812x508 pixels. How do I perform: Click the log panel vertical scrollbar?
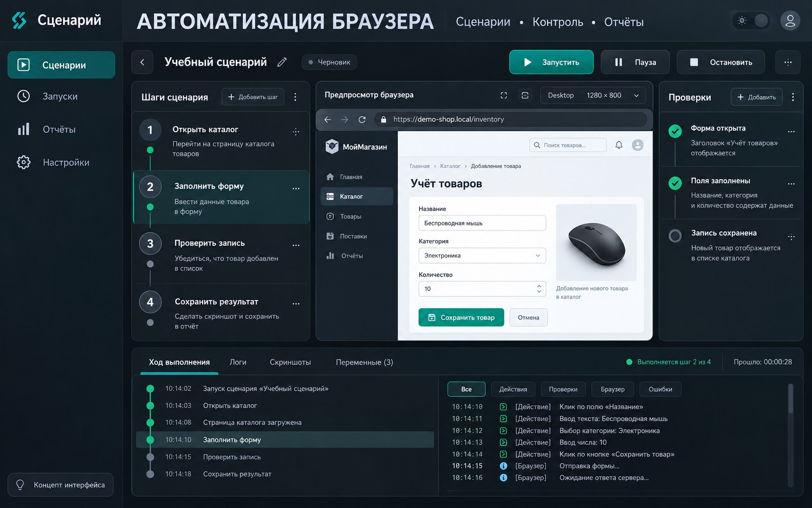pyautogui.click(x=790, y=435)
